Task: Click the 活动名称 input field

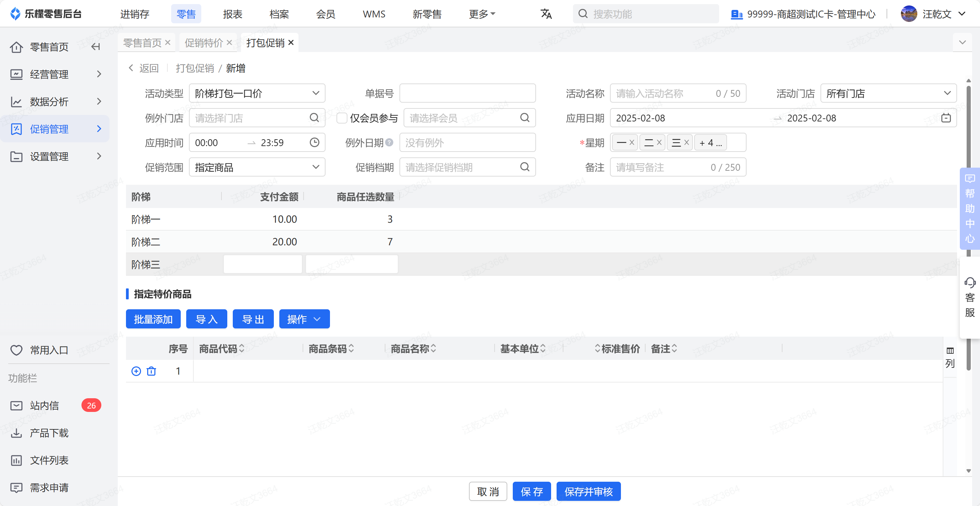Action: 662,93
